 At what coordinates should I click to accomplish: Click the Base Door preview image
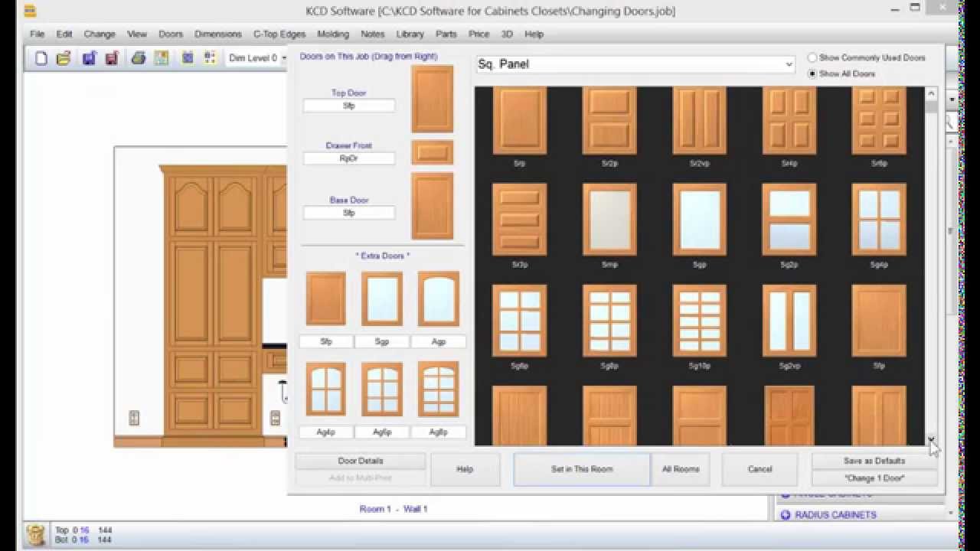click(x=432, y=206)
